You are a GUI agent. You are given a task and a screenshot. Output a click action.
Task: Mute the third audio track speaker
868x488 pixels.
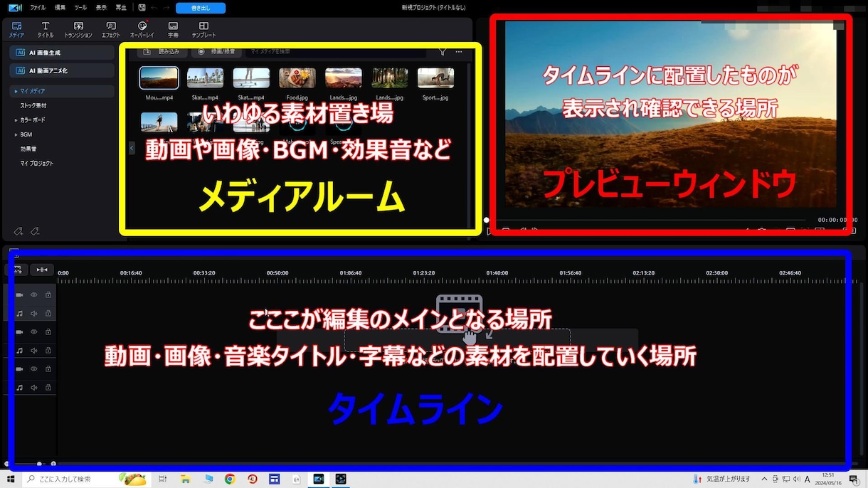click(33, 387)
